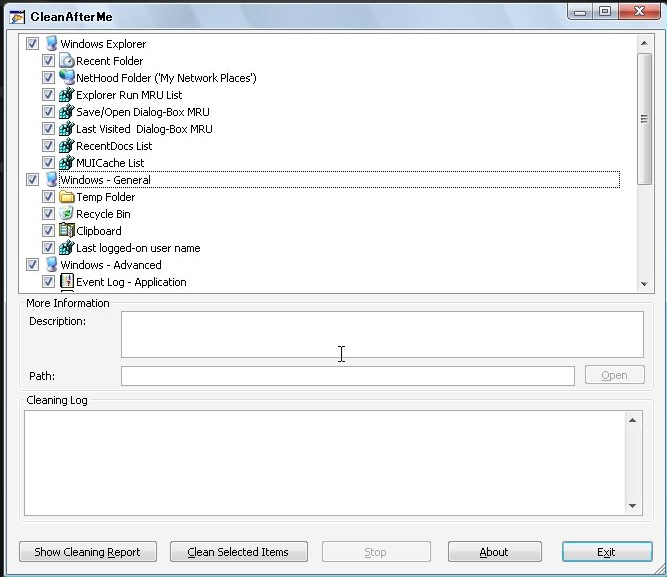This screenshot has height=577, width=667.
Task: Select the 'Windows Explorer' tree label
Action: [103, 44]
